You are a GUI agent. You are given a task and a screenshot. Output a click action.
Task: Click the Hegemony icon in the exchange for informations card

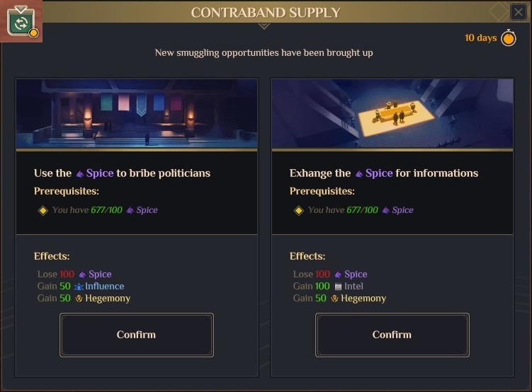coord(334,299)
